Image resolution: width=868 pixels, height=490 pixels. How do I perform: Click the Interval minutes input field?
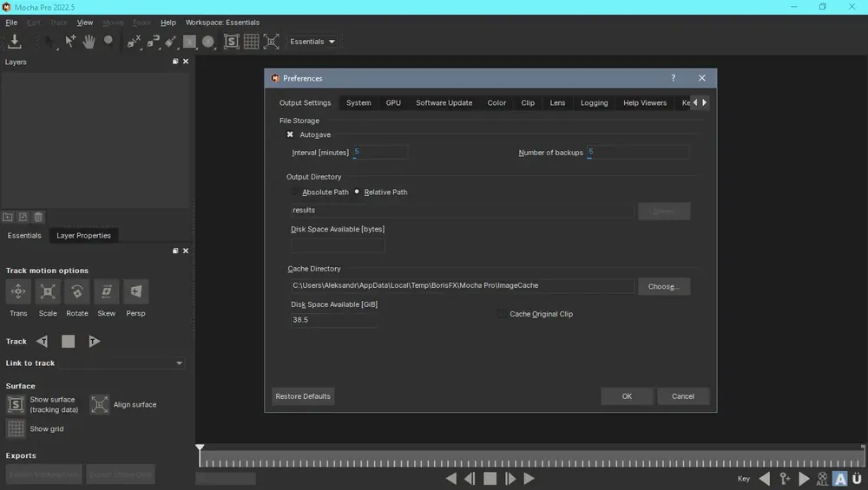click(x=380, y=152)
